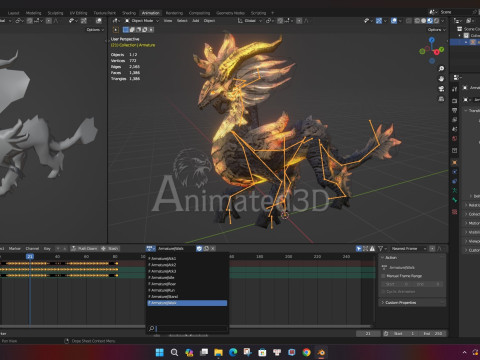Open the Global transform orientation dropdown
Viewport: 480px width, 360px height.
click(250, 21)
